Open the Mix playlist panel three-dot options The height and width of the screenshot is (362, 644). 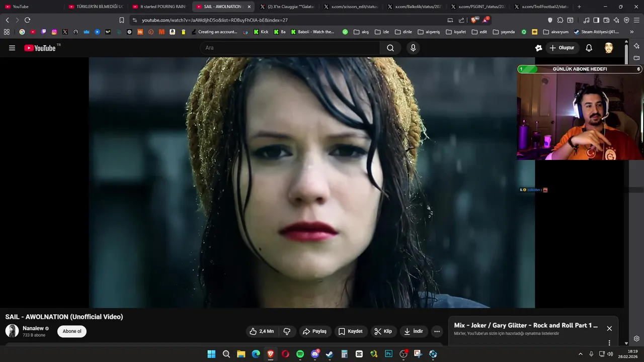[x=609, y=343]
